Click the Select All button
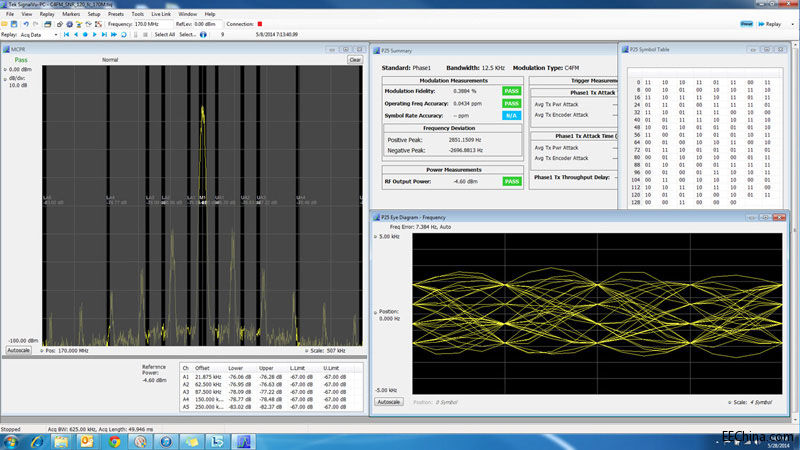 point(164,35)
